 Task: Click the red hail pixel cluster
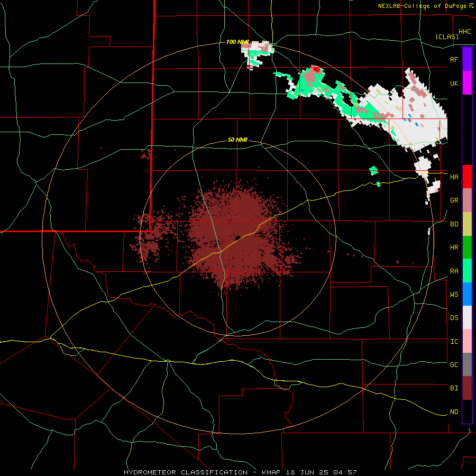pyautogui.click(x=316, y=69)
